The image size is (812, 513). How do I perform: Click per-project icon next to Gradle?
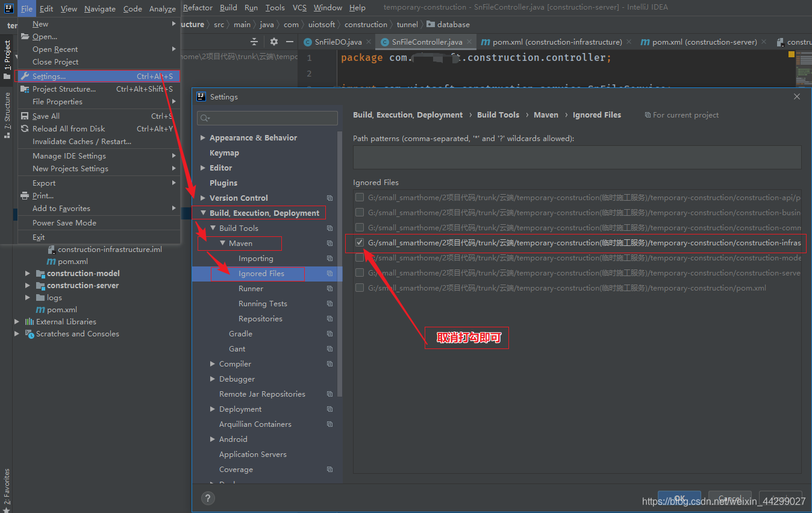329,333
